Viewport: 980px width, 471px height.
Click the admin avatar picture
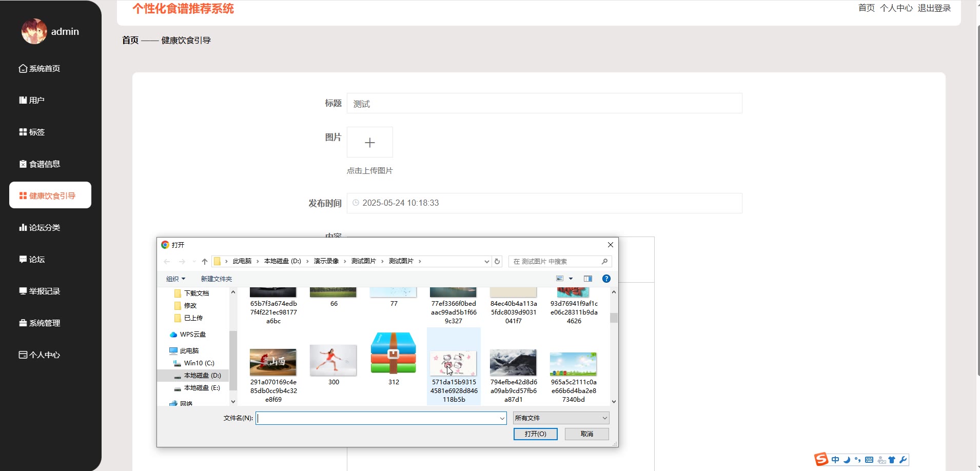click(x=34, y=32)
